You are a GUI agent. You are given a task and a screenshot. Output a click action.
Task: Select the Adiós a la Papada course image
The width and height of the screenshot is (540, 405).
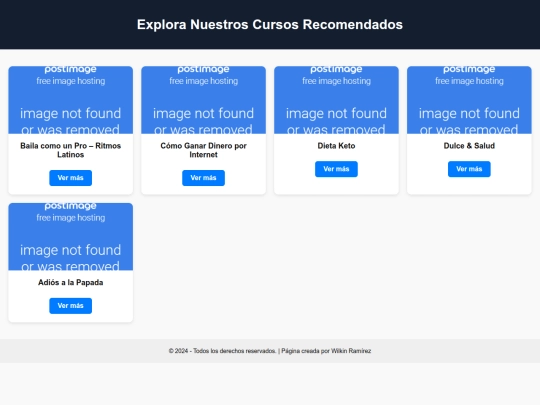pos(71,237)
